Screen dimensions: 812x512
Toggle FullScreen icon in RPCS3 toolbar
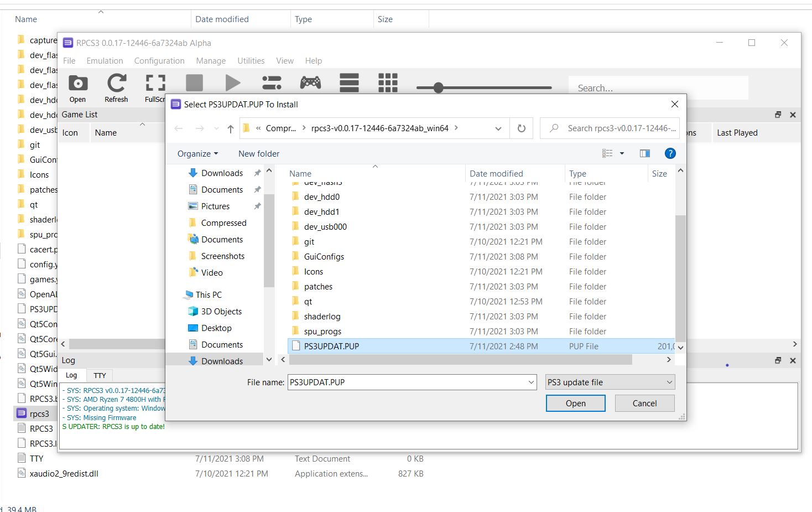pyautogui.click(x=155, y=83)
